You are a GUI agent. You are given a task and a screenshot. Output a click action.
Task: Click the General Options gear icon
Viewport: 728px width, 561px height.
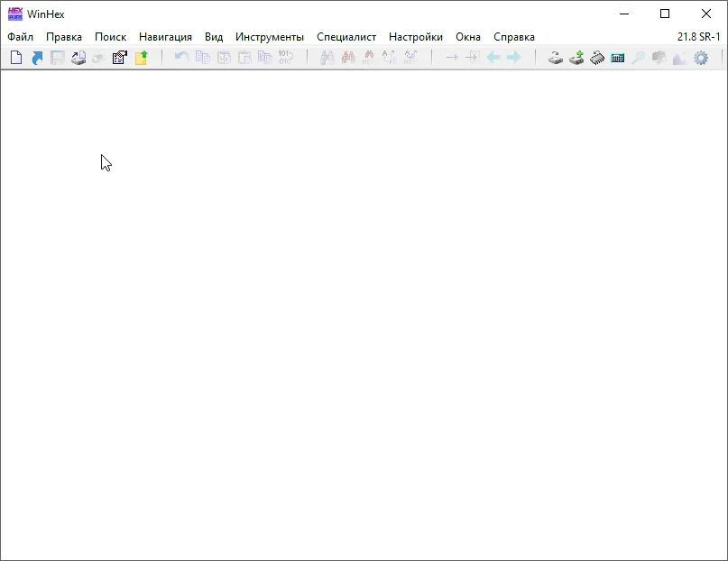point(701,58)
